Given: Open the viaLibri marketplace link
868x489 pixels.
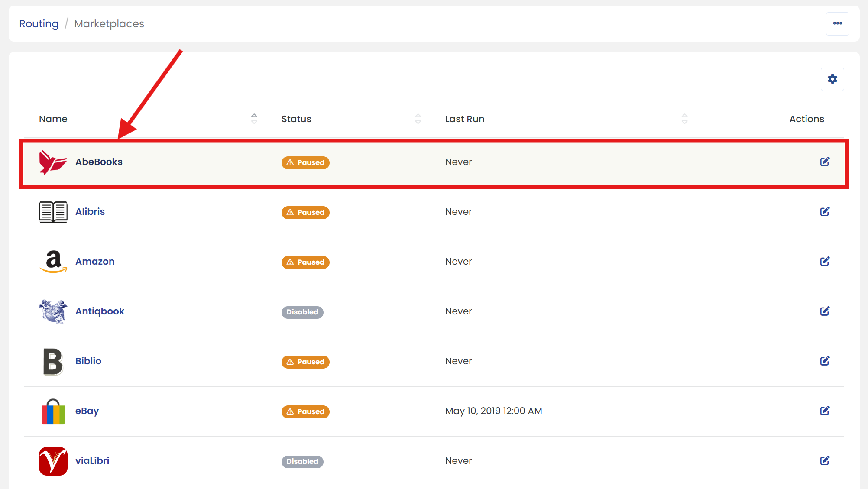Looking at the screenshot, I should click(92, 461).
